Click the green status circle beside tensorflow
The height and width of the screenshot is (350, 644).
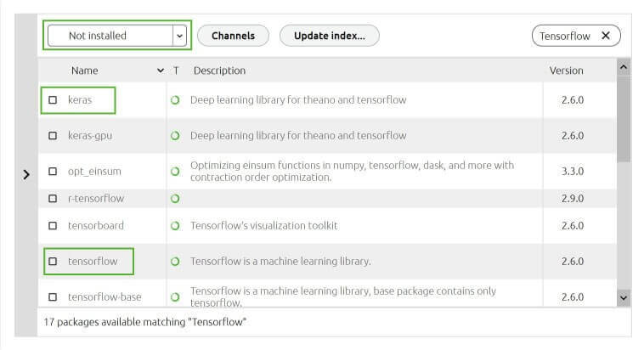coord(175,262)
